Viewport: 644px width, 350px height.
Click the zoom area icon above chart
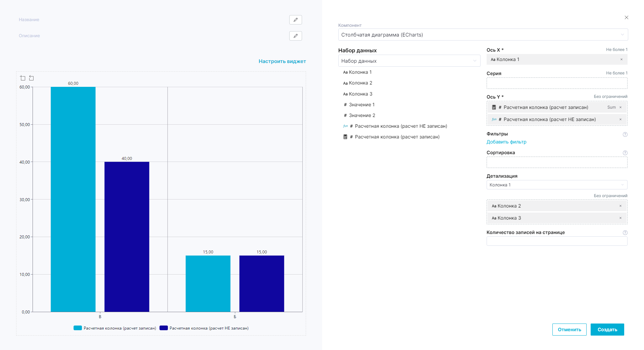click(x=23, y=78)
